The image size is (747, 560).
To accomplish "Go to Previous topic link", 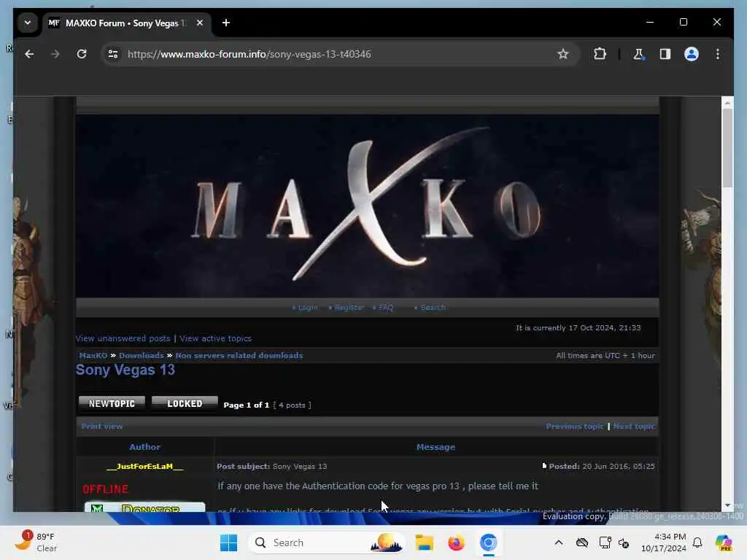I will coord(575,427).
